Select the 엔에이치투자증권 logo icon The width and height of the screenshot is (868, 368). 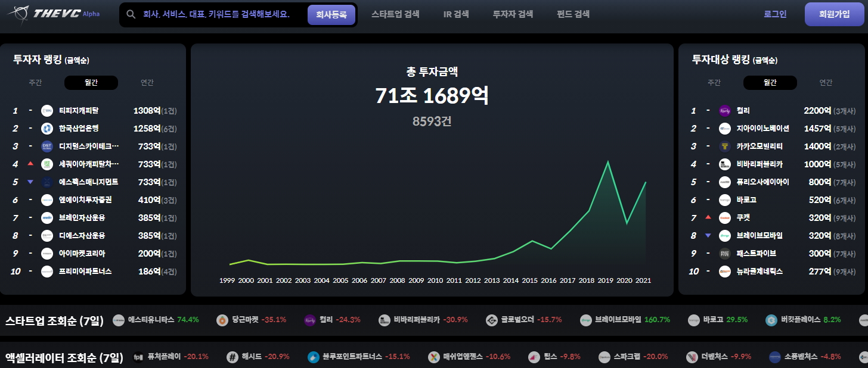coord(47,200)
